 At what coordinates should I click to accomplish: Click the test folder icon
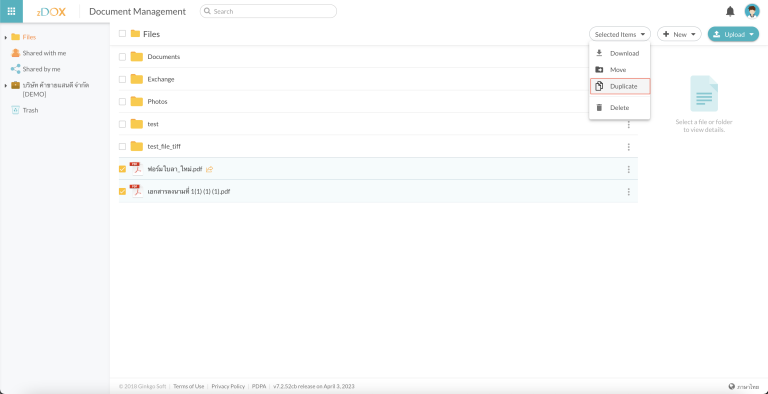[x=137, y=124]
